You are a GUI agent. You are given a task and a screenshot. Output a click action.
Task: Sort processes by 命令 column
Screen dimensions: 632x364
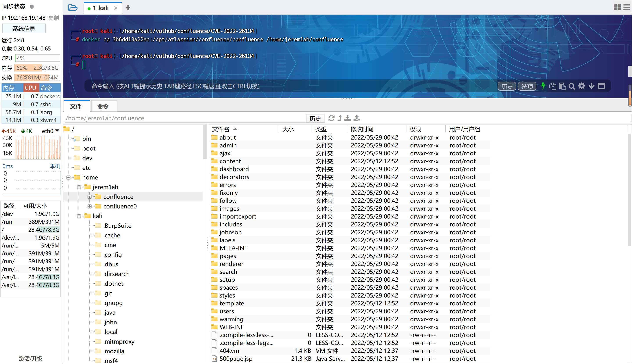[50, 88]
